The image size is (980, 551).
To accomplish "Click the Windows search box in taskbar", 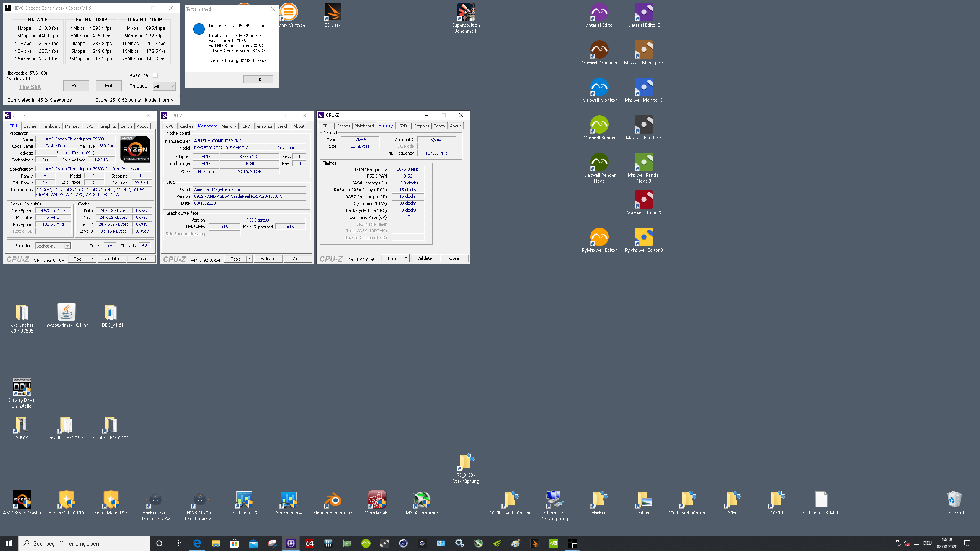I will pos(84,543).
